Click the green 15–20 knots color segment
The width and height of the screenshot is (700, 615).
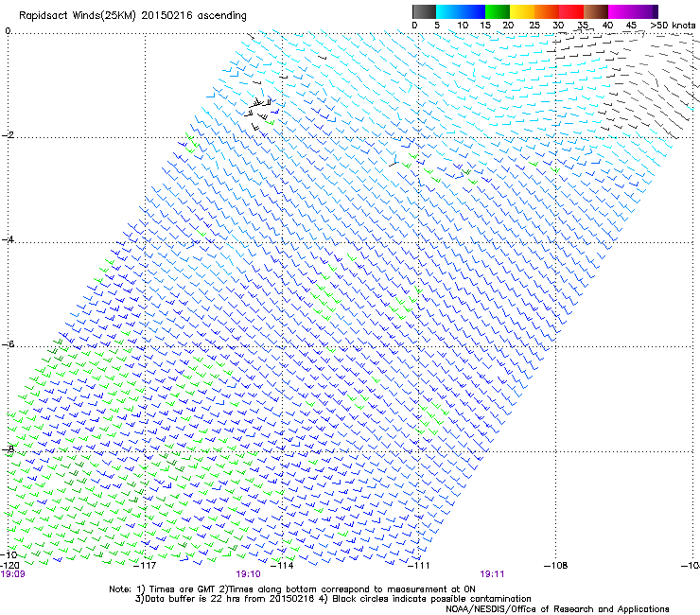point(498,11)
